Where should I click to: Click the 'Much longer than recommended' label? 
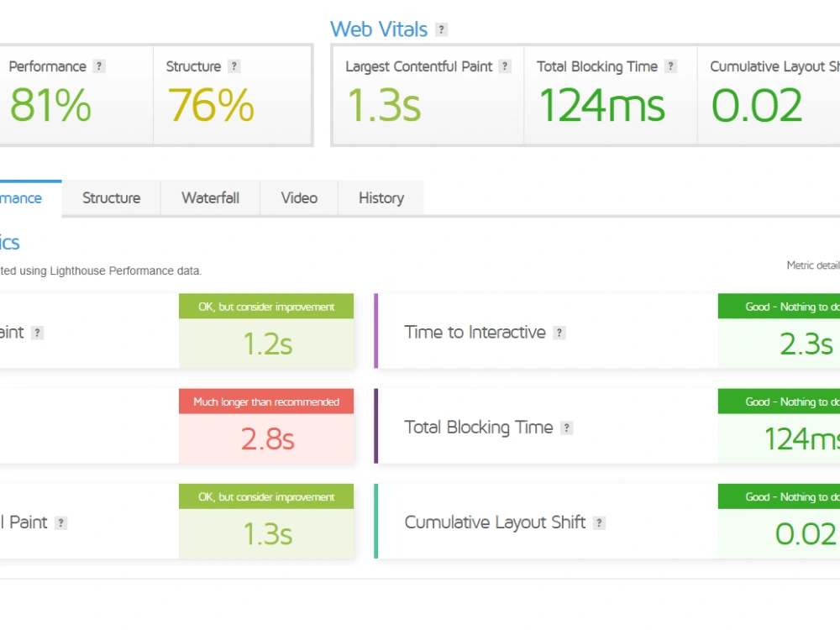(x=266, y=402)
